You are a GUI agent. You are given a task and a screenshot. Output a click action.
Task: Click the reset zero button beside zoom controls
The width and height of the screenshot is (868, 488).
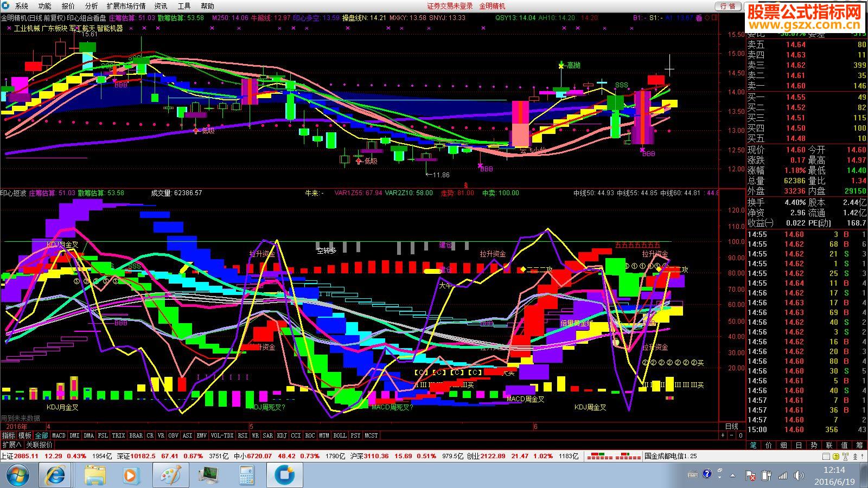[x=741, y=435]
